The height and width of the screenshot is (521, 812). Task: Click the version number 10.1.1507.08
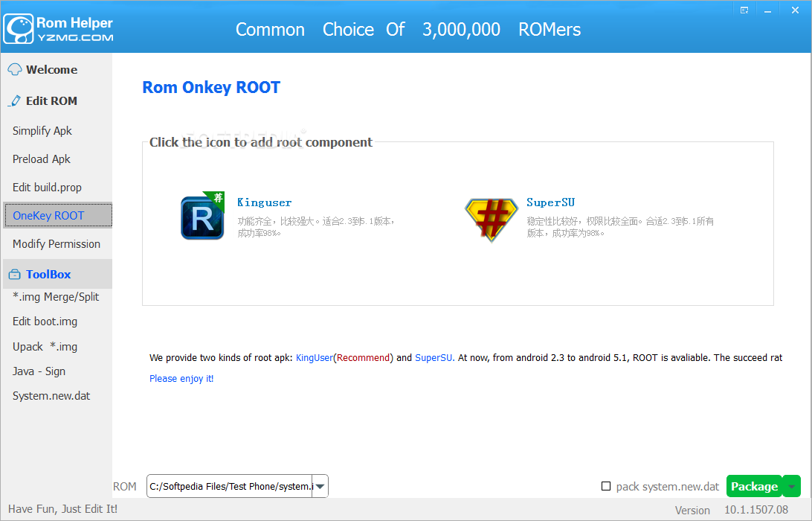[756, 510]
